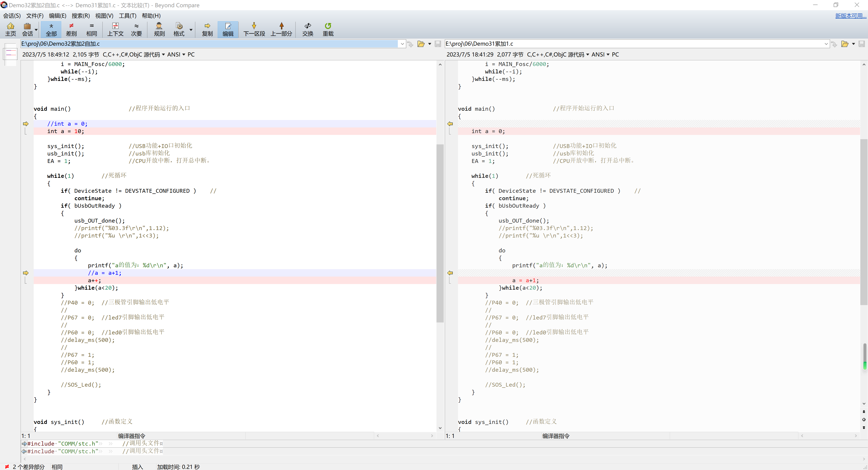Jump to 上一部分 previous section

(x=281, y=30)
